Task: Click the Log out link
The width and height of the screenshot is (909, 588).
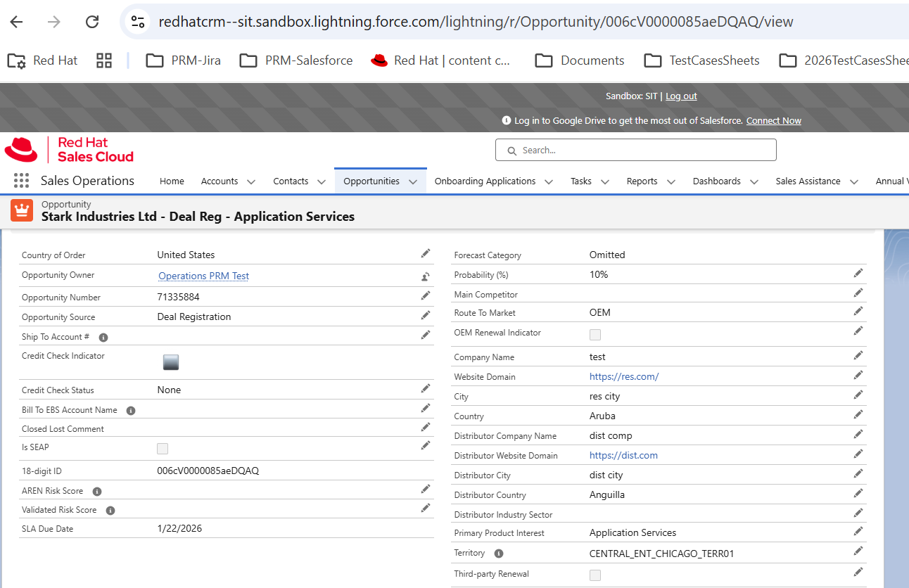Action: pyautogui.click(x=681, y=96)
